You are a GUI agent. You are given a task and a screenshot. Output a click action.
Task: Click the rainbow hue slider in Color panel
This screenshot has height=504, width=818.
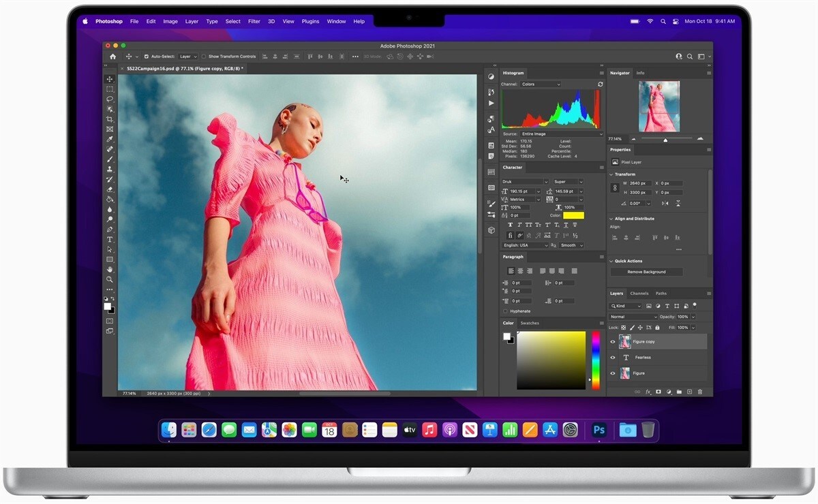point(596,360)
